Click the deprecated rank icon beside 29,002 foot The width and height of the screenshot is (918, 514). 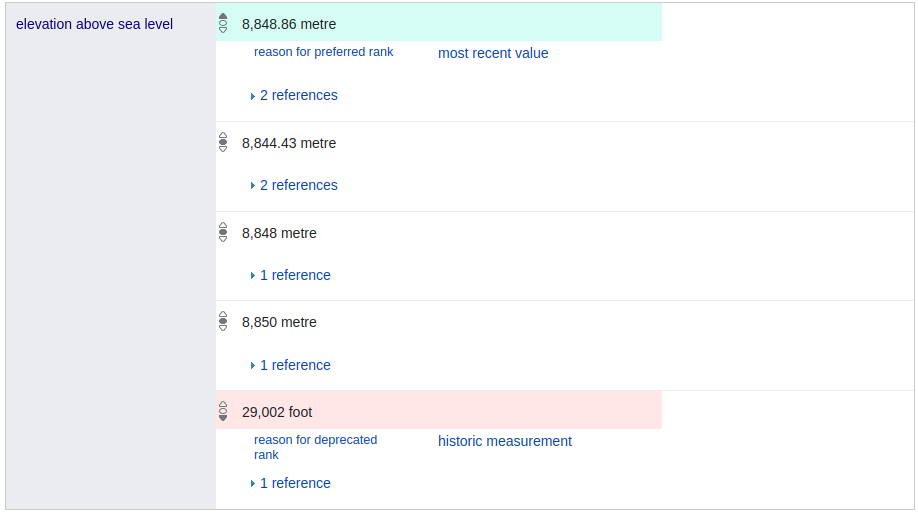point(223,412)
